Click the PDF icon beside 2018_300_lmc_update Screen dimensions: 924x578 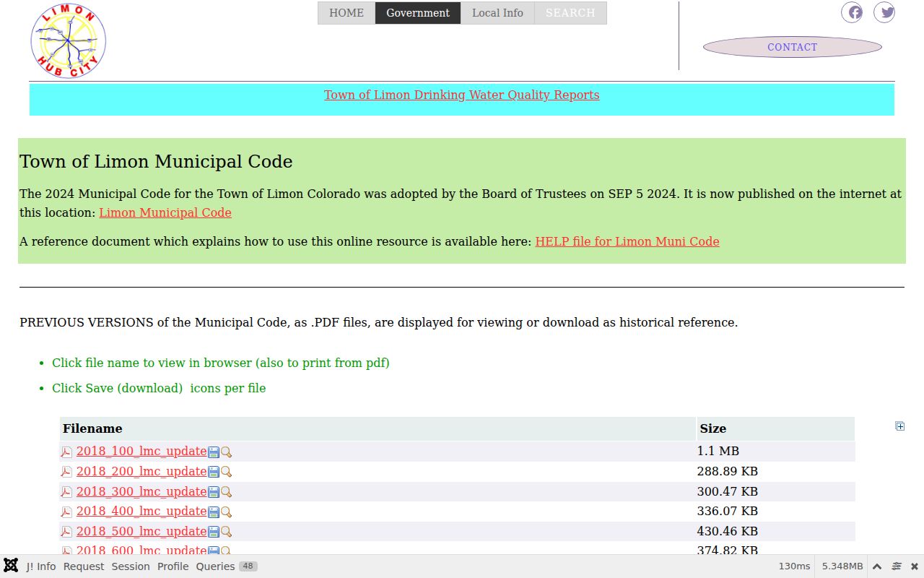click(66, 492)
